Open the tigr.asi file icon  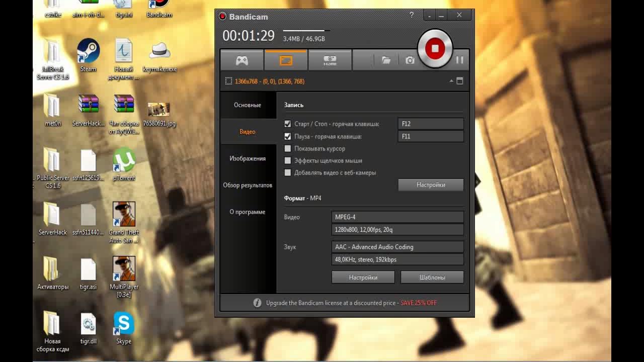(x=88, y=274)
